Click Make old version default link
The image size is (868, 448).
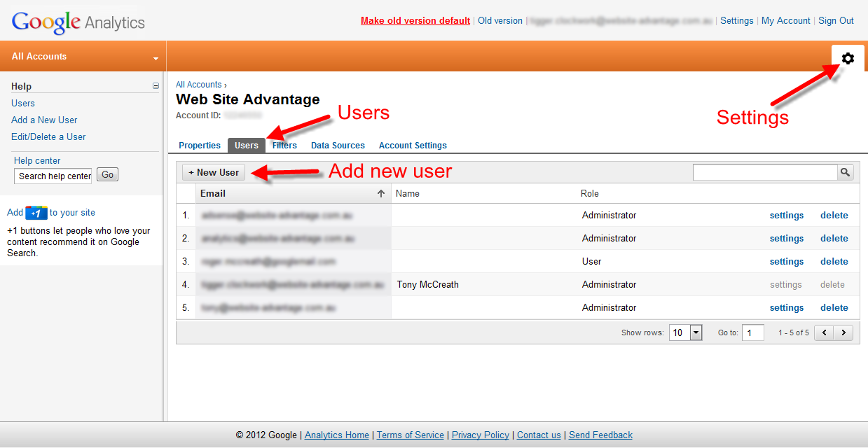(415, 21)
